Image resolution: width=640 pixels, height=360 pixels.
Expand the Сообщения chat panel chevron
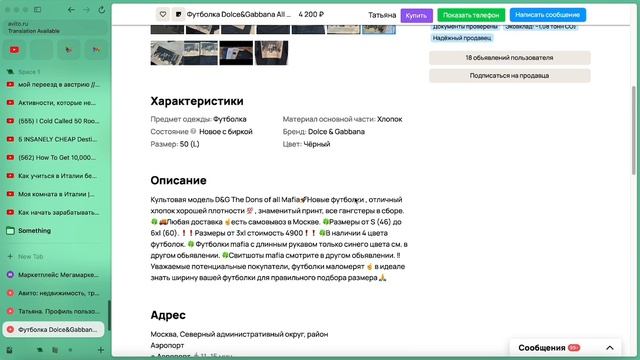tap(610, 348)
